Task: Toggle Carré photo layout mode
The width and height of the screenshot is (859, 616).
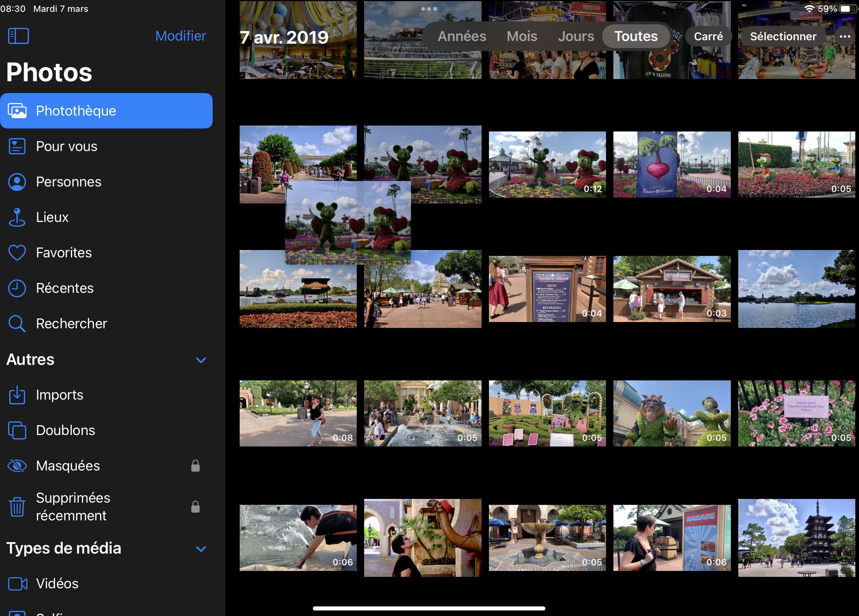Action: tap(708, 36)
